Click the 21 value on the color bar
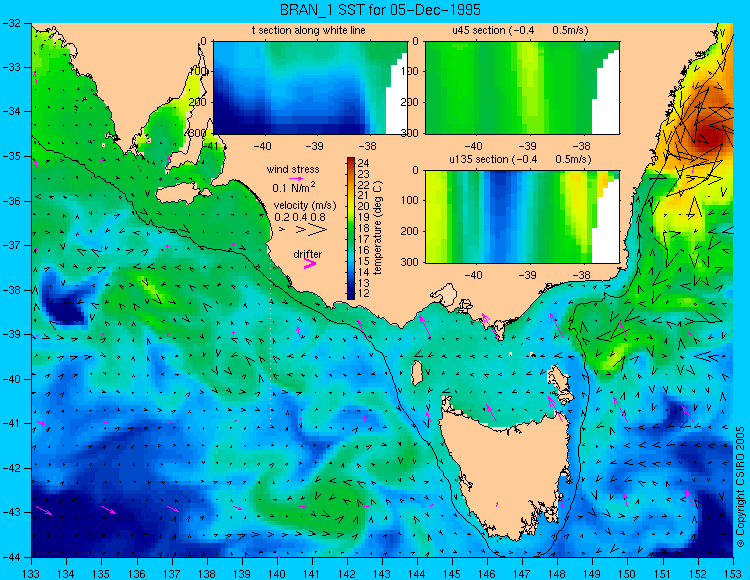 364,196
